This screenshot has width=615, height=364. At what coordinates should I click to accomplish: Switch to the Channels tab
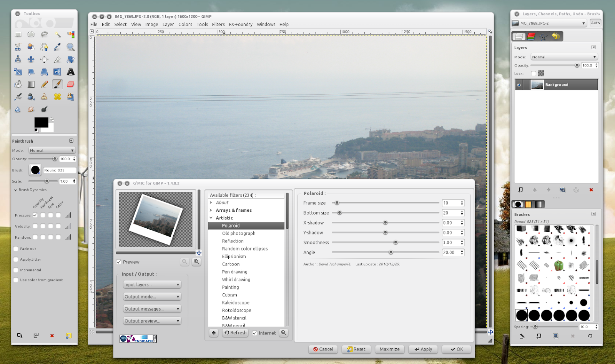tap(531, 37)
